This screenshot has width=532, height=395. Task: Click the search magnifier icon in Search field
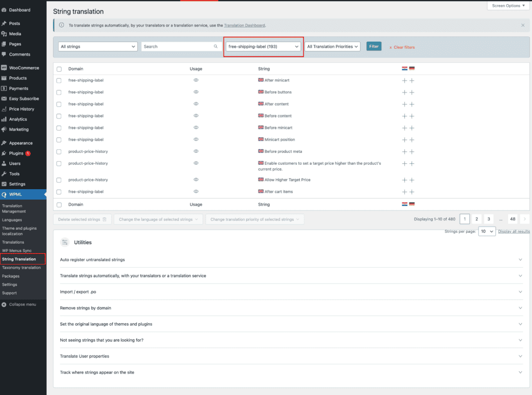[216, 47]
